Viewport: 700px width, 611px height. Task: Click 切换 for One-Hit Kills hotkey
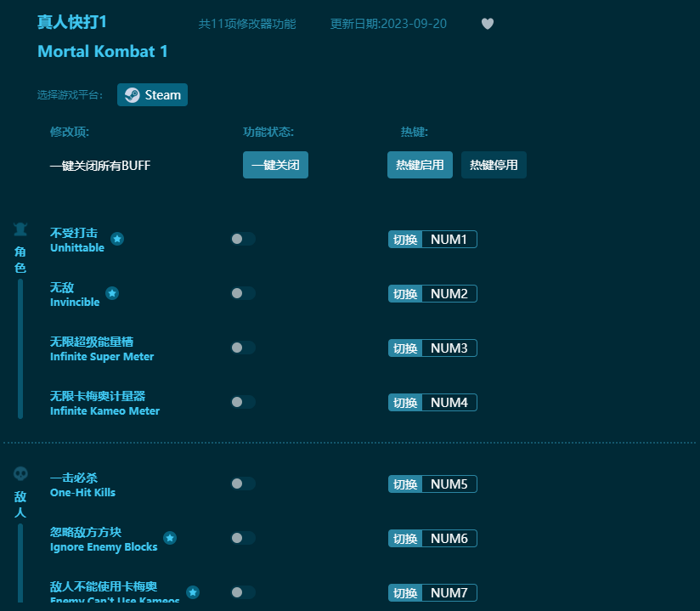click(x=404, y=484)
